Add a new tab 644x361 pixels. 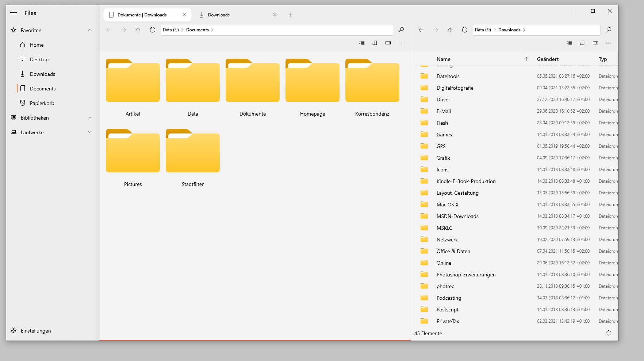[x=291, y=15]
